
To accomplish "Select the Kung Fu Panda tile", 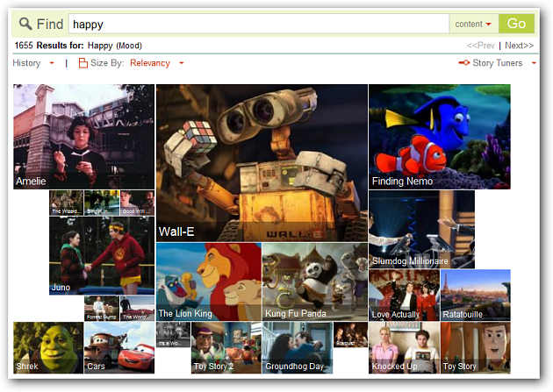I will click(315, 282).
